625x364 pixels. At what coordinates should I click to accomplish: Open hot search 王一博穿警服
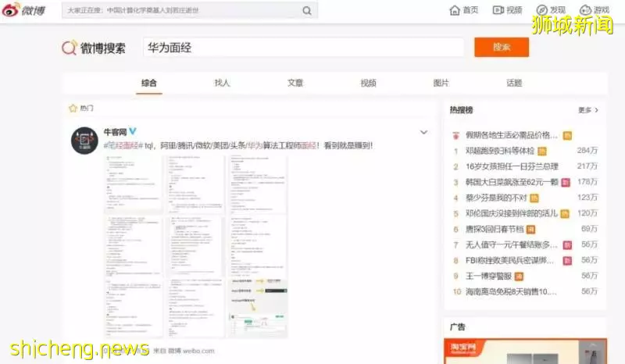(x=489, y=276)
